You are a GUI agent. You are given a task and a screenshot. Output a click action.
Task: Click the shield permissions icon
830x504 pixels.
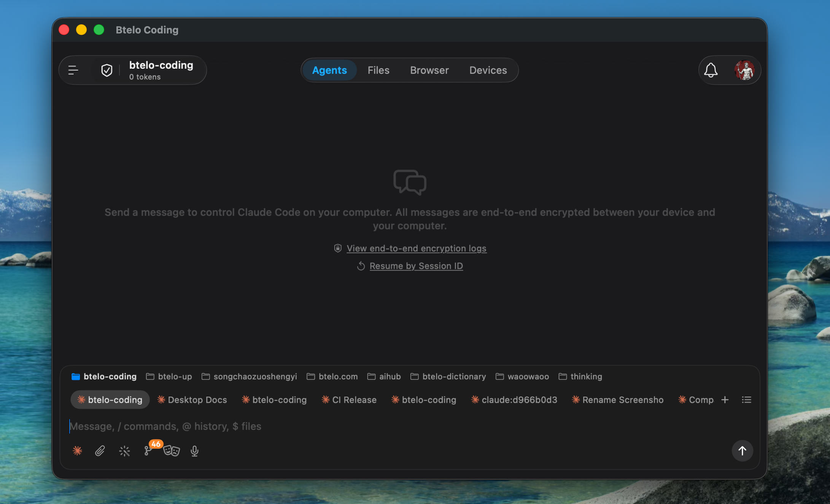click(107, 70)
